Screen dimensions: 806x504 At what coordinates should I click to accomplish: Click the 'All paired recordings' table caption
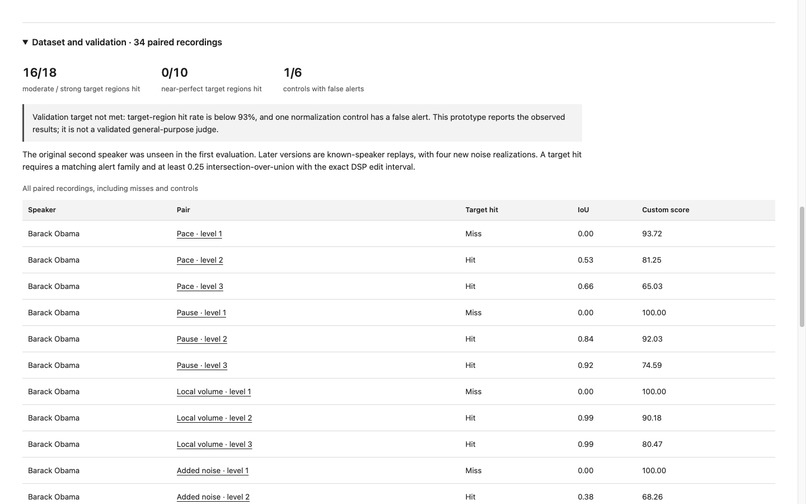[110, 188]
